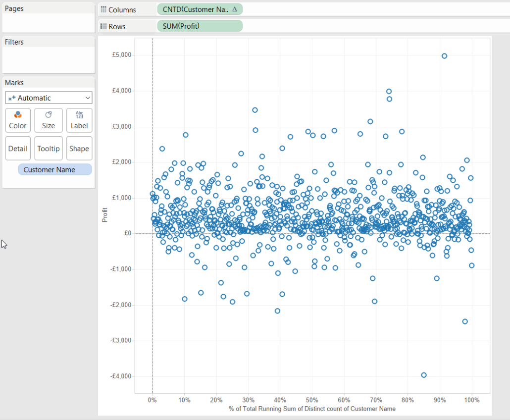Click the Columns shelf grid icon
The height and width of the screenshot is (420, 510).
click(x=103, y=9)
